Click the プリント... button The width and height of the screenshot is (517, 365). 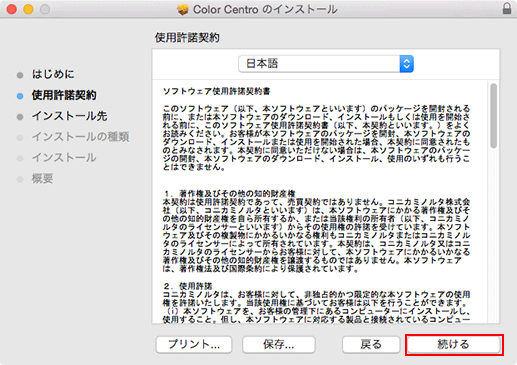click(x=194, y=344)
